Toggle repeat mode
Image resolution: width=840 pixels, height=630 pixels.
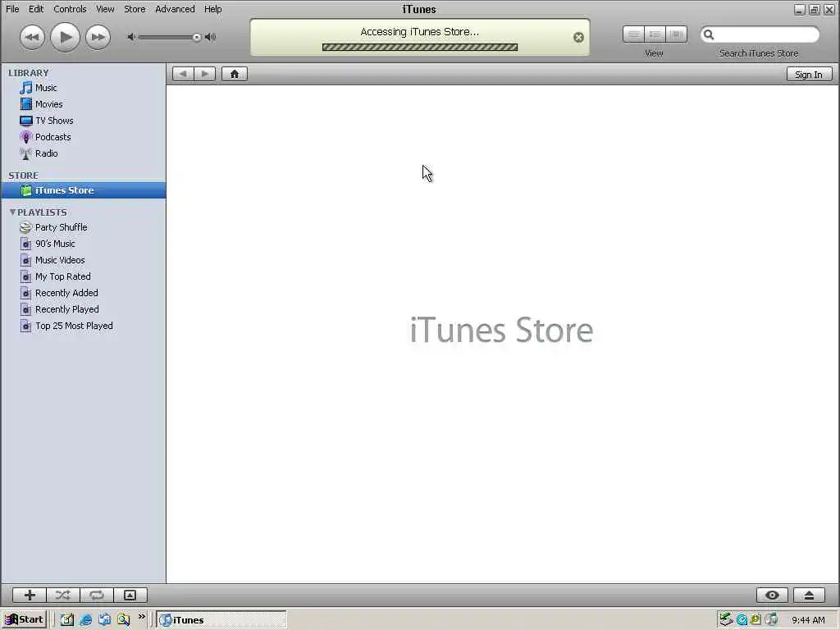[x=97, y=595]
